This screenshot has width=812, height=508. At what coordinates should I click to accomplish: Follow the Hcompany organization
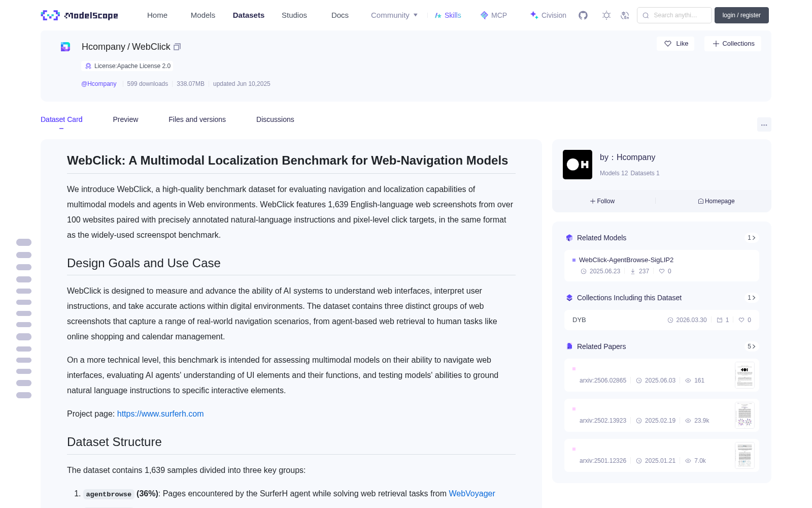[x=602, y=201]
